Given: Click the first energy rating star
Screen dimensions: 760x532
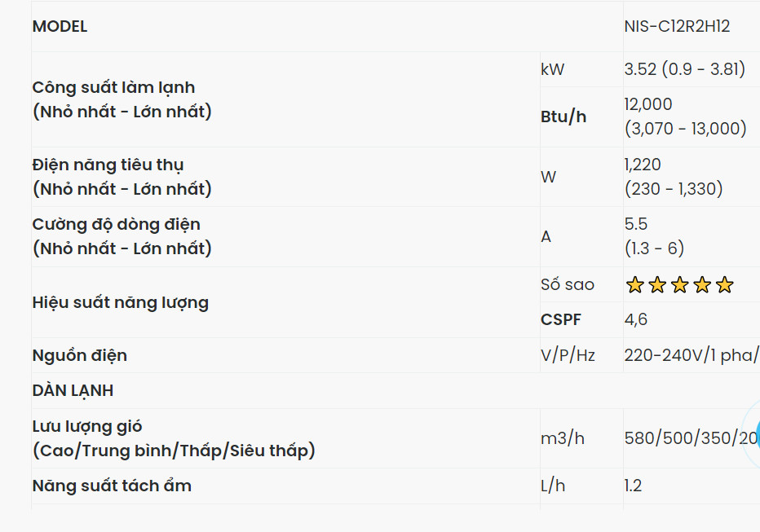Looking at the screenshot, I should coord(635,285).
